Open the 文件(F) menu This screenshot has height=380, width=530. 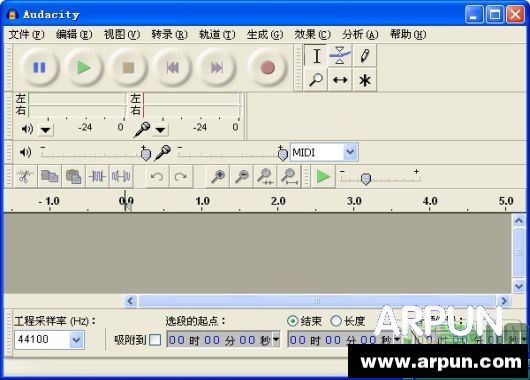click(26, 34)
